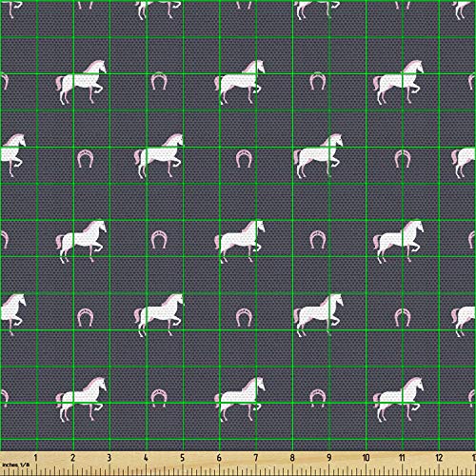Select the 6 inch mark label
The width and height of the screenshot is (476, 476).
[219, 458]
